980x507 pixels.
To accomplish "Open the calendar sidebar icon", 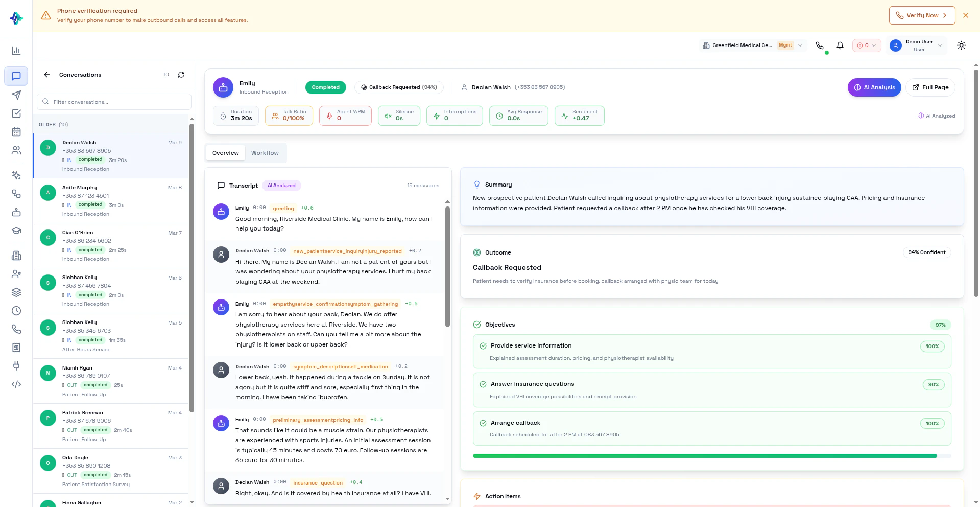I will tap(16, 132).
